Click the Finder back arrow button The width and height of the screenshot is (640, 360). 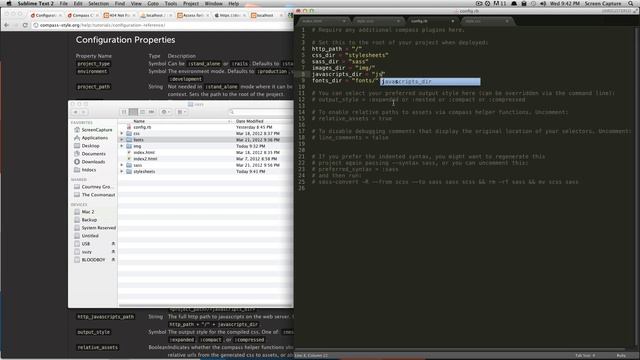click(75, 112)
